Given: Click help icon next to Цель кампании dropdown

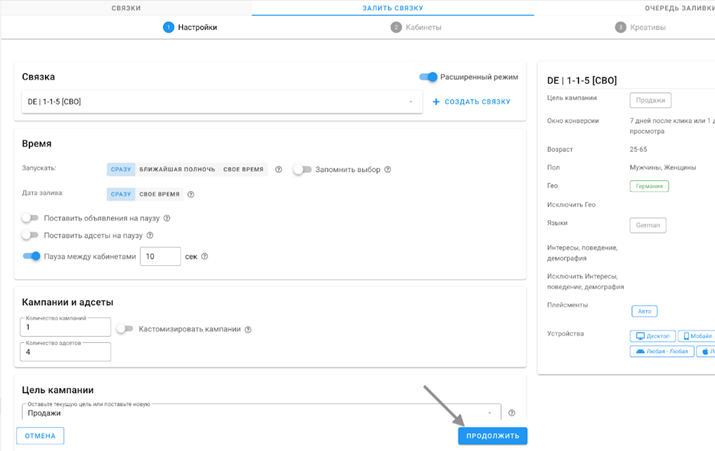Looking at the screenshot, I should point(511,413).
